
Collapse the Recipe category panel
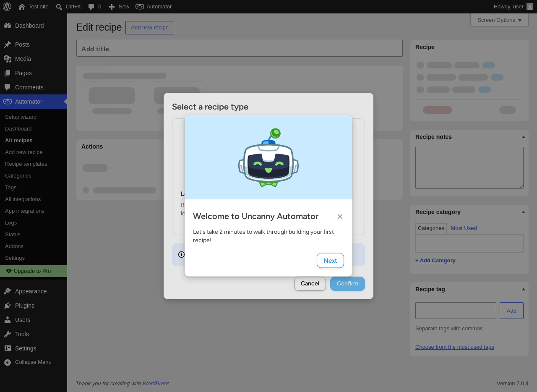524,212
